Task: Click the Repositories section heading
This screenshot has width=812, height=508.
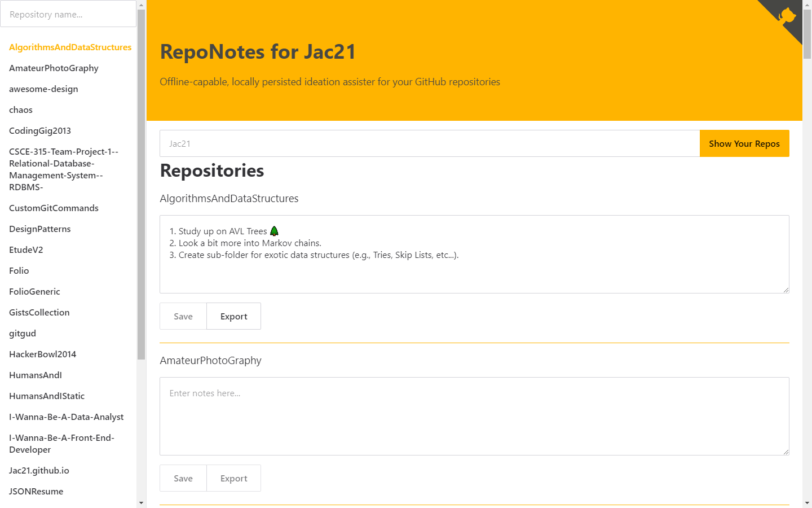Action: pos(212,170)
